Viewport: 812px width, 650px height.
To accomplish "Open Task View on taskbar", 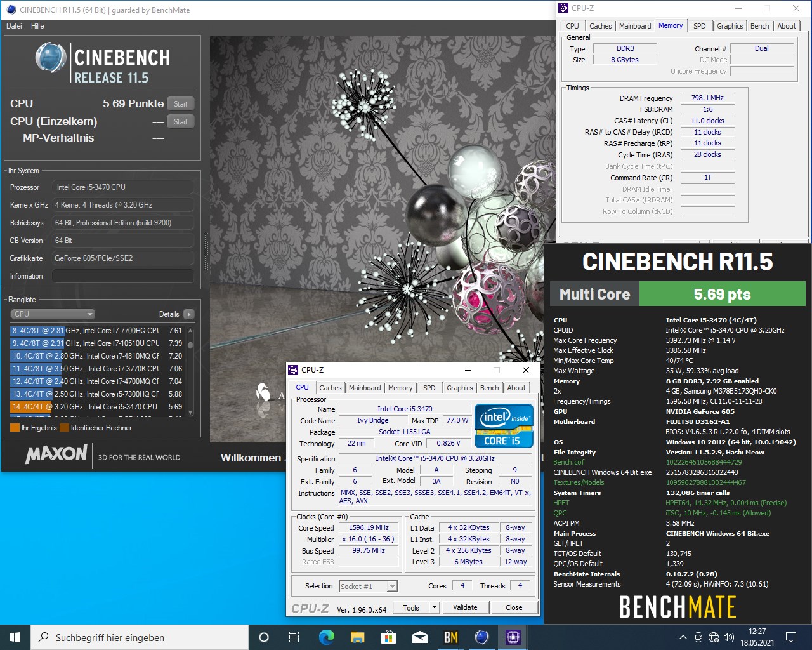I will [x=294, y=637].
